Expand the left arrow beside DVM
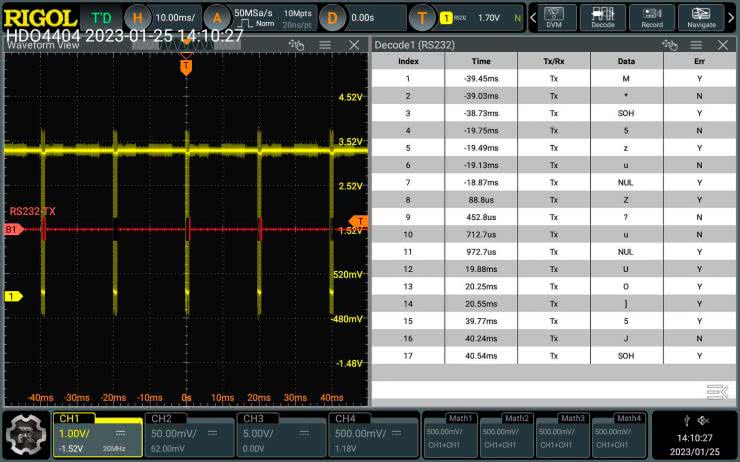 coord(532,17)
